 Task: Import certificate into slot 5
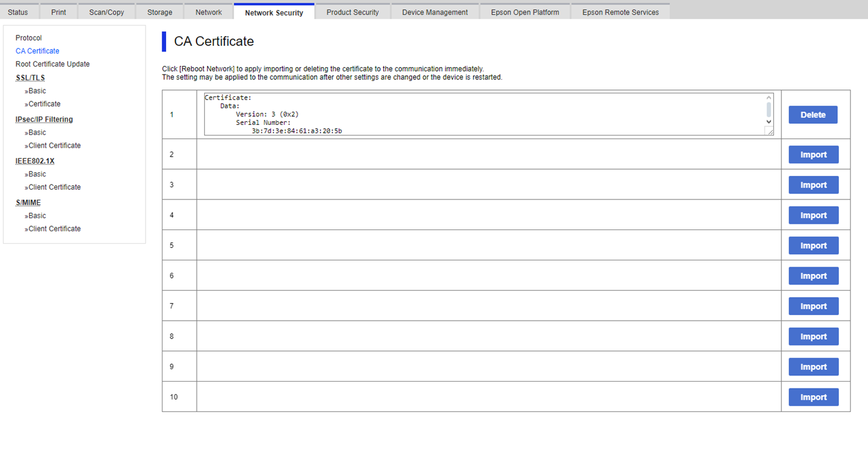coord(813,246)
